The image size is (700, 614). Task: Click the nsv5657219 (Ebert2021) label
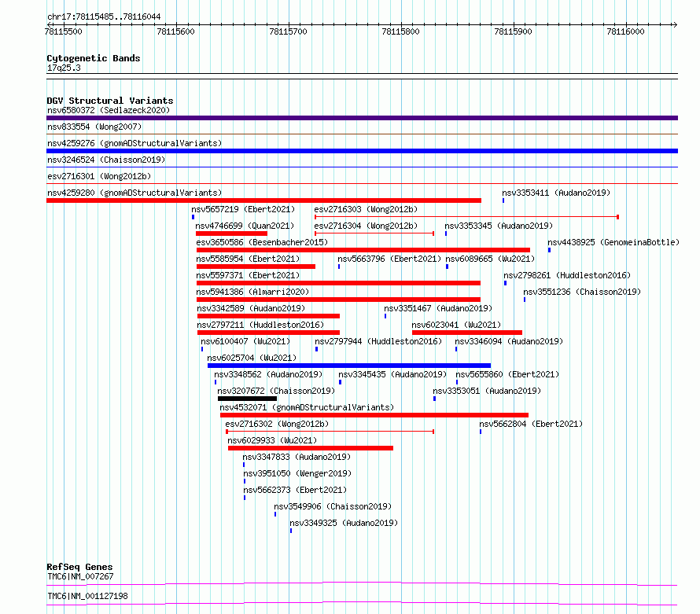tap(243, 209)
